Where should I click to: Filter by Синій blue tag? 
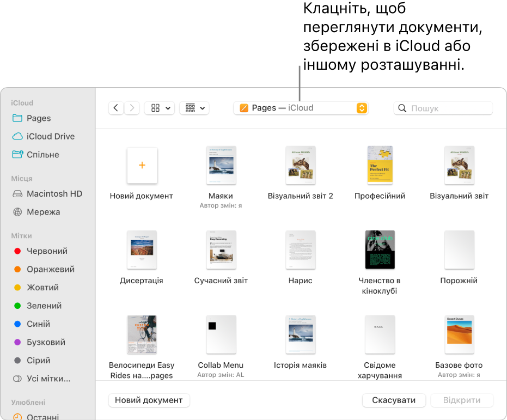click(x=32, y=324)
